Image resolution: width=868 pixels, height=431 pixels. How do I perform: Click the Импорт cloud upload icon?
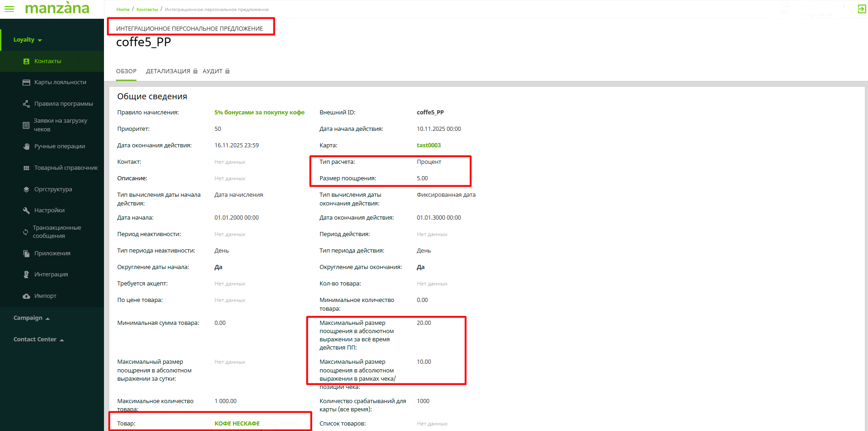(27, 296)
